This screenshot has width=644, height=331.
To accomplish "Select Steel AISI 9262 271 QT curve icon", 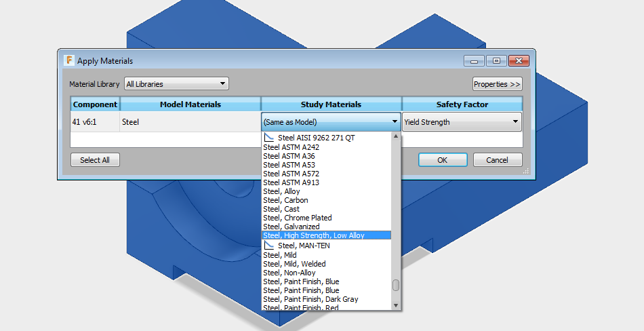I will coord(268,138).
